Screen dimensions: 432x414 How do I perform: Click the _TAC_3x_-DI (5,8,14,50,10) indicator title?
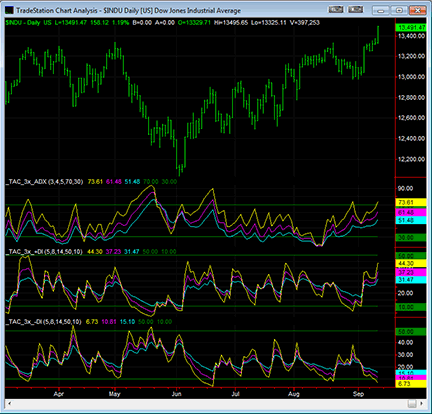[43, 322]
